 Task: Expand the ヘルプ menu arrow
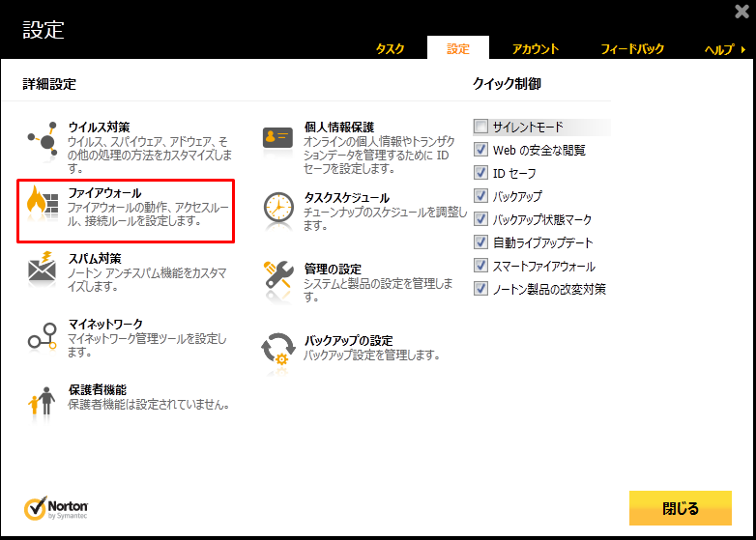point(743,49)
